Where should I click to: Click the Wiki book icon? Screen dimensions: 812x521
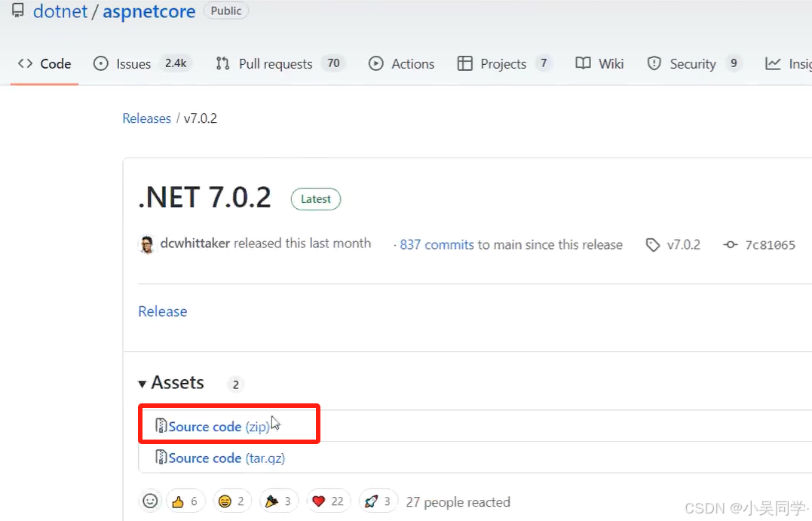click(583, 63)
